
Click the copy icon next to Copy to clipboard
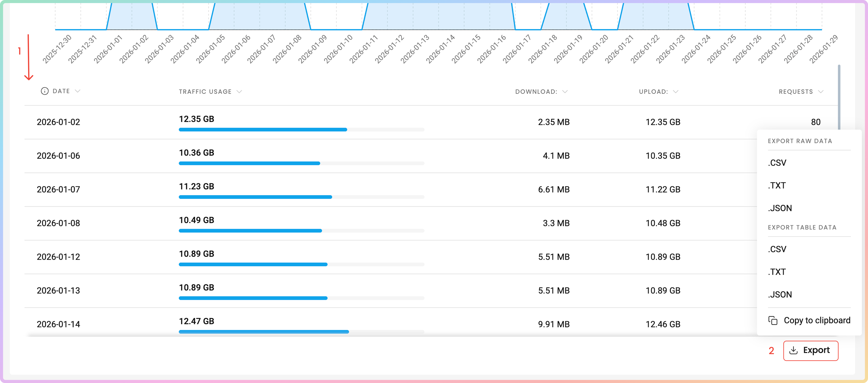pos(773,320)
